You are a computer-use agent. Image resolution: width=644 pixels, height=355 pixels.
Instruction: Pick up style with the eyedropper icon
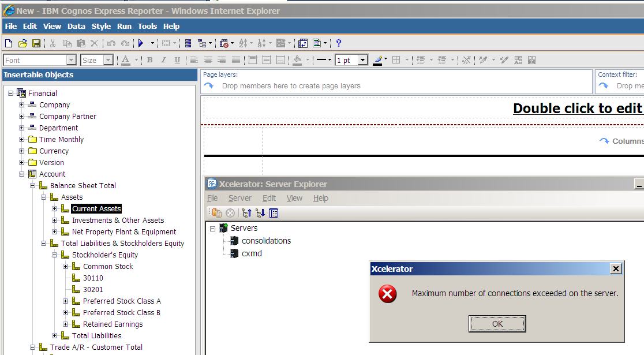click(484, 60)
